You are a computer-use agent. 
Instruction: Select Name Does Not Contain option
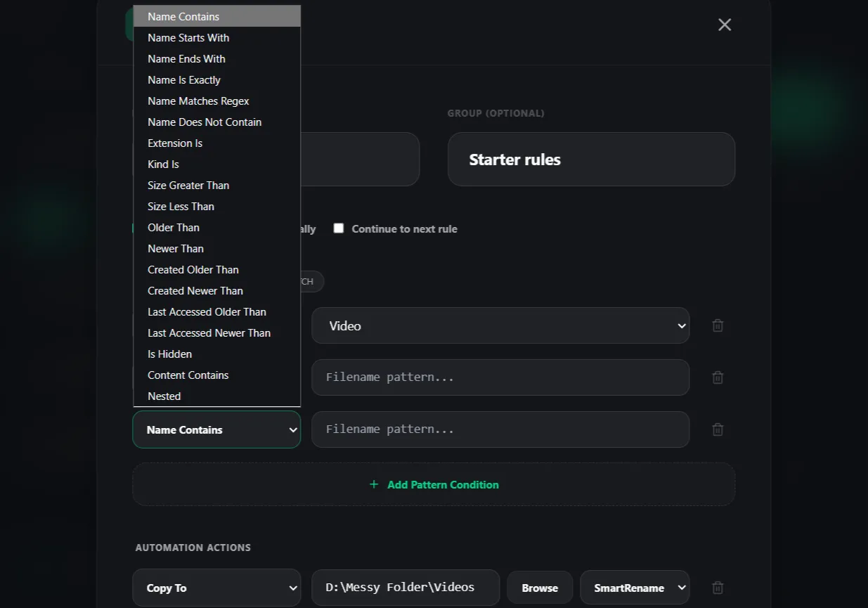point(216,122)
